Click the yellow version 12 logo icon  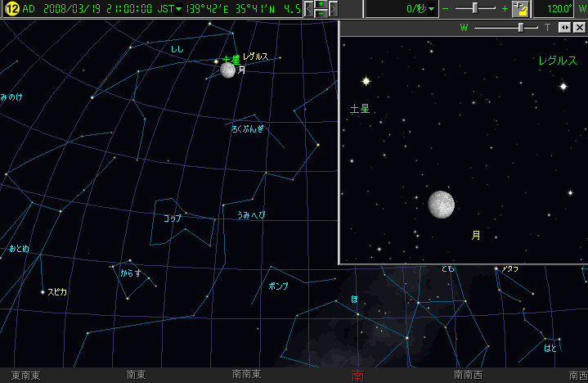tap(11, 9)
